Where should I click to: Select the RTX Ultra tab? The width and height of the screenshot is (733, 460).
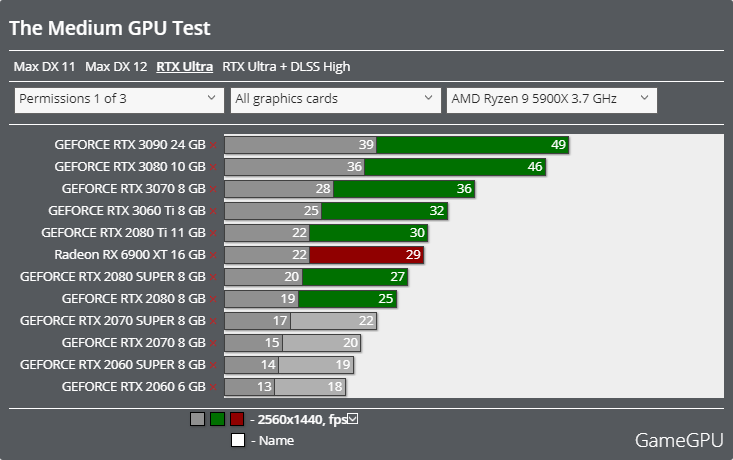(x=185, y=67)
